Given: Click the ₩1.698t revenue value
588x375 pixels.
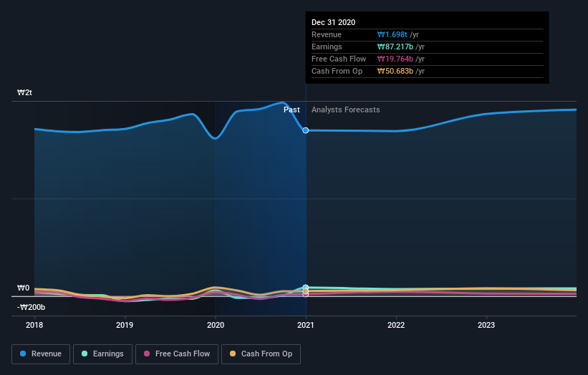Looking at the screenshot, I should tap(392, 34).
